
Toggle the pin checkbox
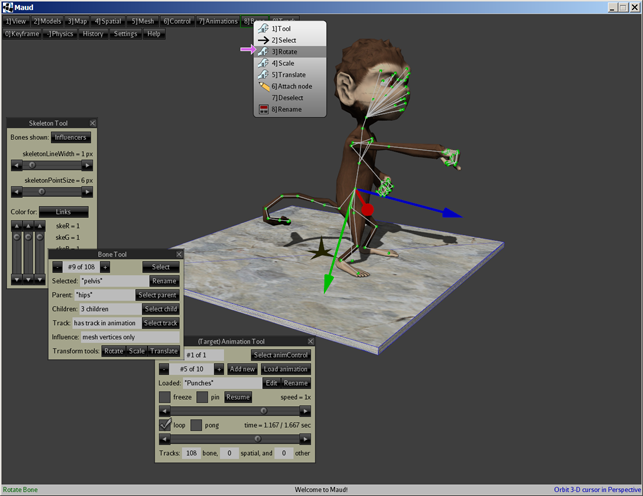point(202,397)
